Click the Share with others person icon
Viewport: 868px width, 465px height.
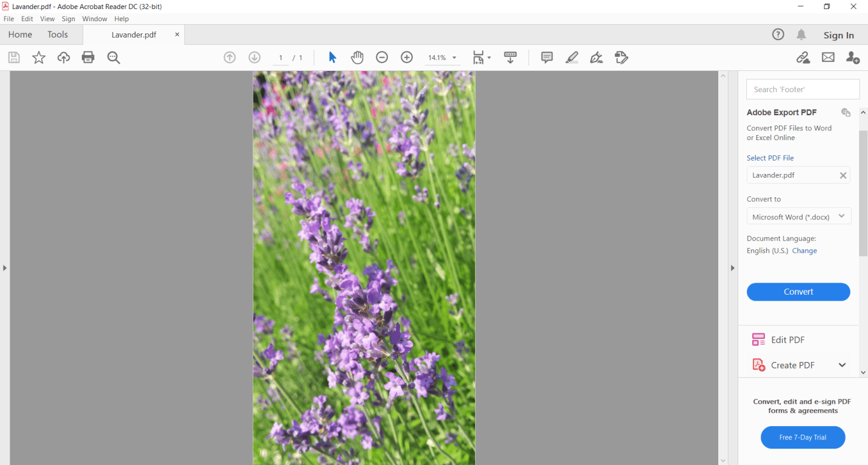tap(853, 58)
